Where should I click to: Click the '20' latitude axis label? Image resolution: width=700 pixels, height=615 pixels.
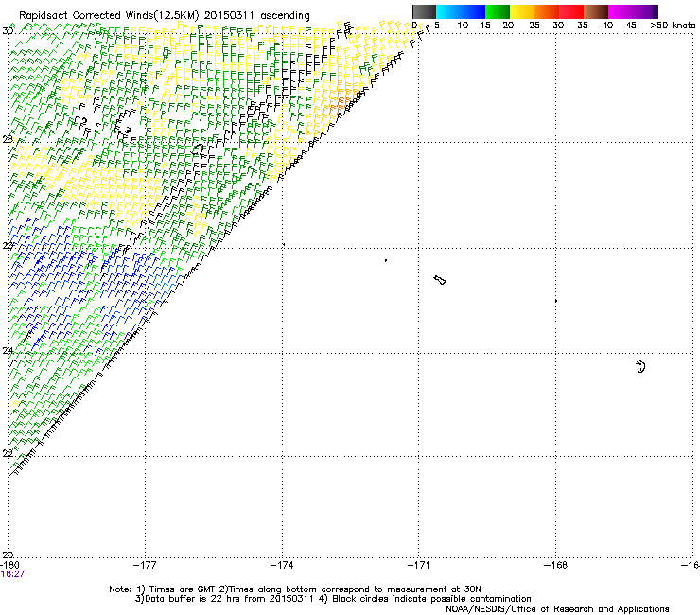(8, 554)
